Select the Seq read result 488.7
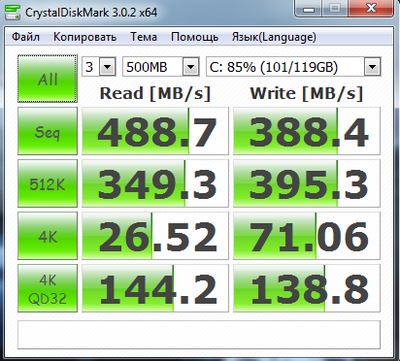400x361 pixels. click(155, 131)
